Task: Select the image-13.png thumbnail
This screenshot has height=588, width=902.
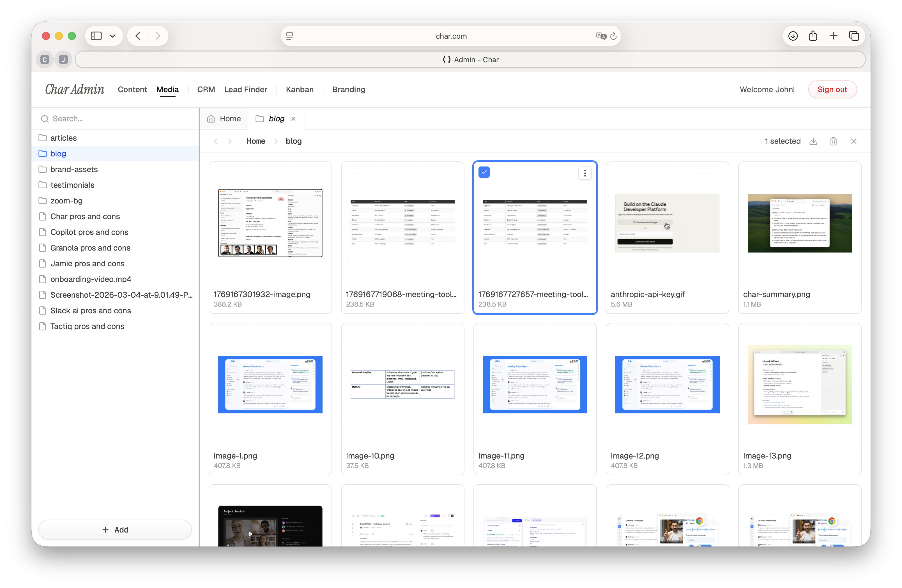Action: [800, 384]
